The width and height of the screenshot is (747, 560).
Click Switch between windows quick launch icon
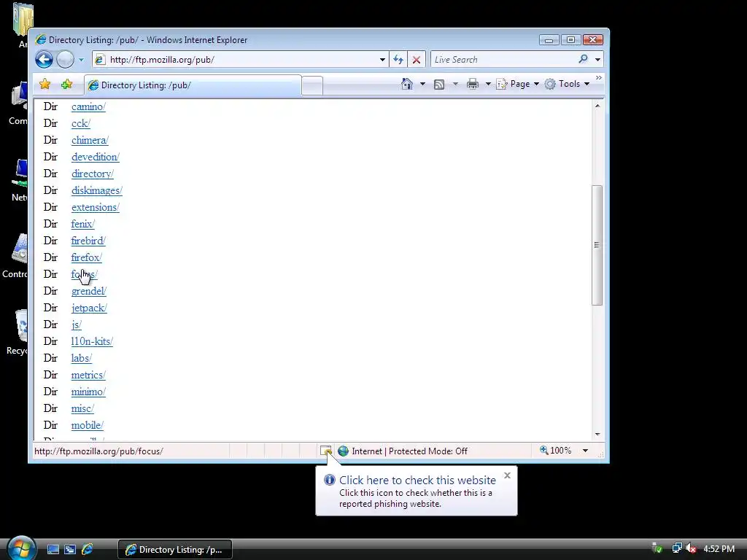[x=70, y=550]
